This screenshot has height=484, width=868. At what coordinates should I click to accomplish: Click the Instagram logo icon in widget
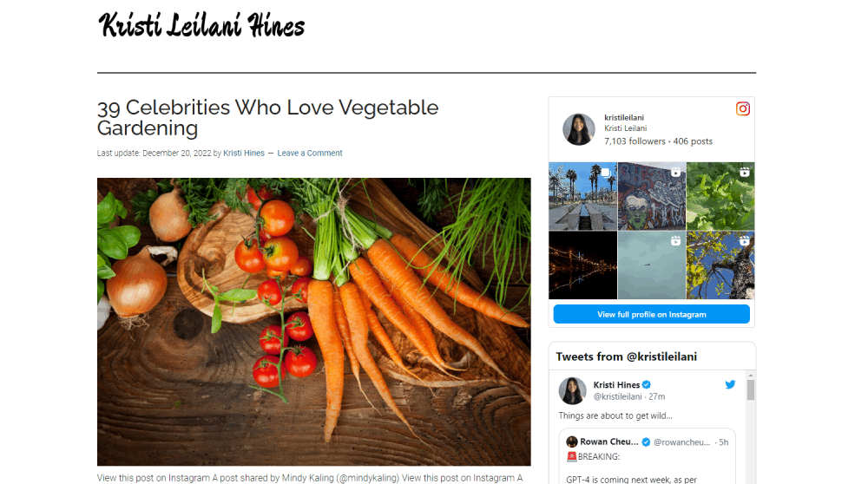tap(742, 108)
